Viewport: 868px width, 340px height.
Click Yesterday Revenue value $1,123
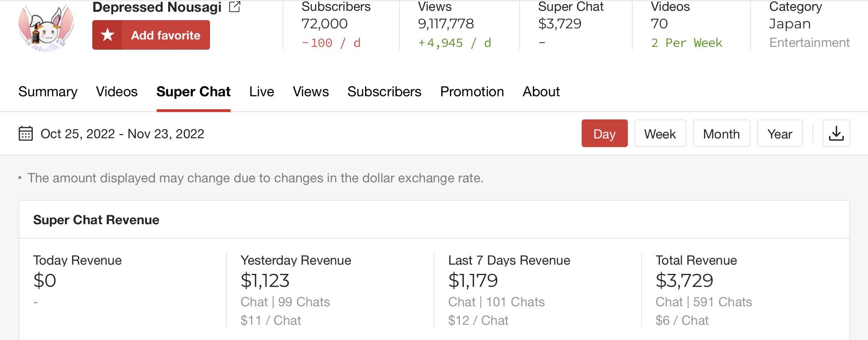pyautogui.click(x=265, y=280)
